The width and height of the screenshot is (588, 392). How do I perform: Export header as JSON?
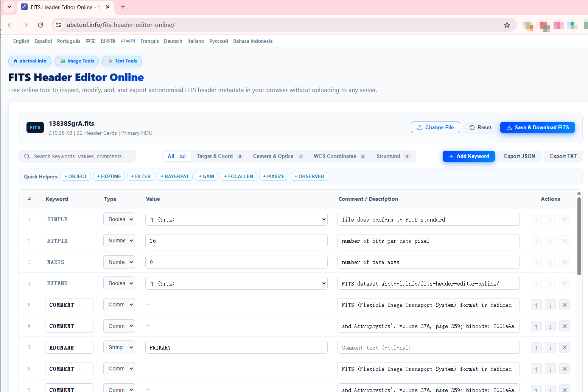pos(520,156)
